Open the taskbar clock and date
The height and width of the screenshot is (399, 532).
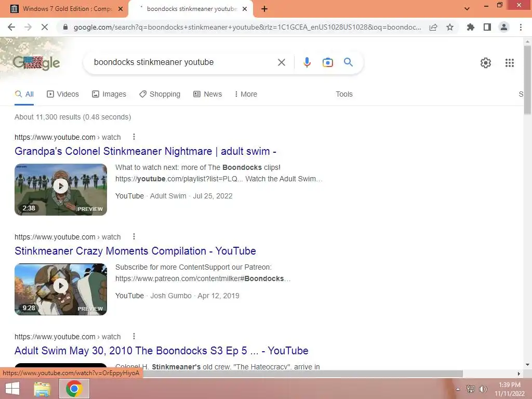click(509, 389)
